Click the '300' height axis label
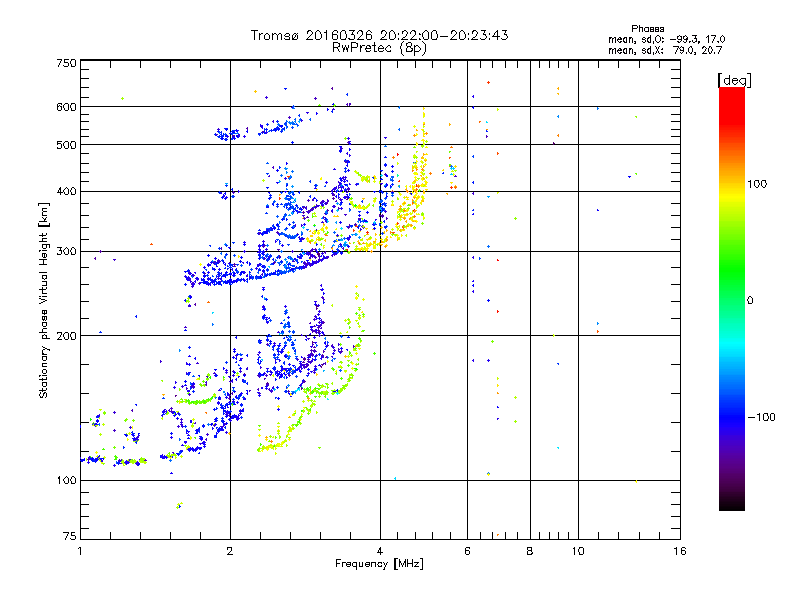Viewport: 800px width, 600px height. 66,252
